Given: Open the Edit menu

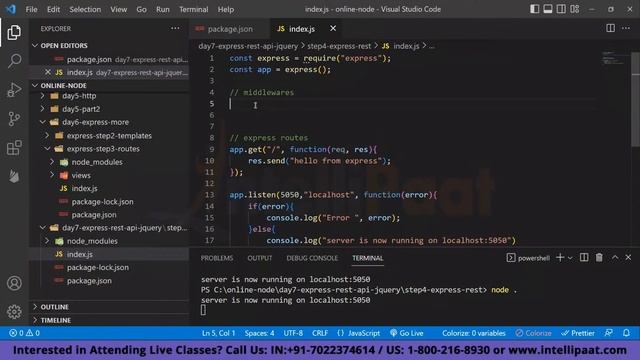Looking at the screenshot, I should click(x=53, y=9).
